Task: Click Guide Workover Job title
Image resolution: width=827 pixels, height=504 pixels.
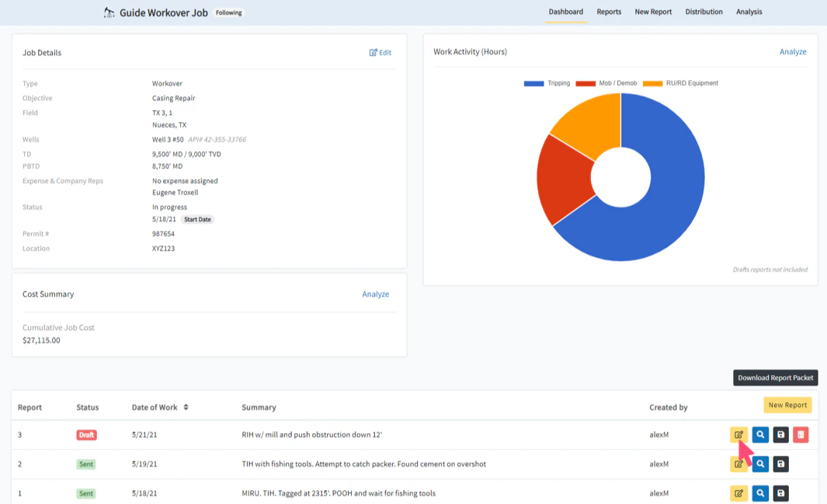Action: click(164, 12)
